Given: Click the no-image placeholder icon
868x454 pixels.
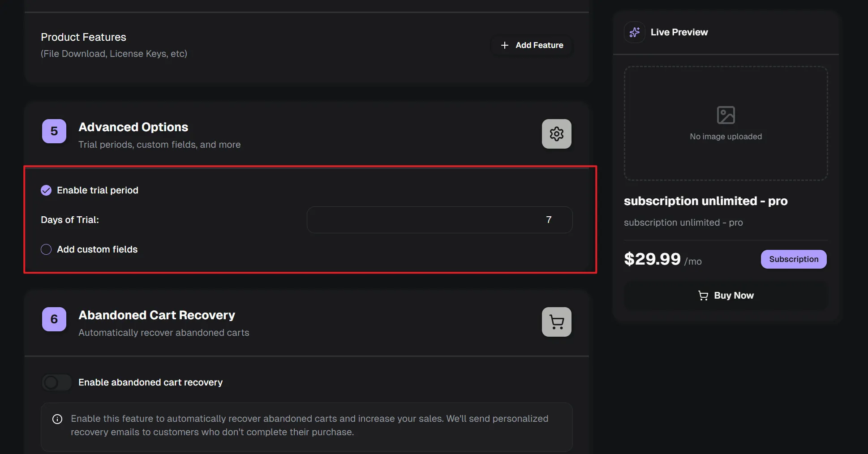Looking at the screenshot, I should (726, 115).
